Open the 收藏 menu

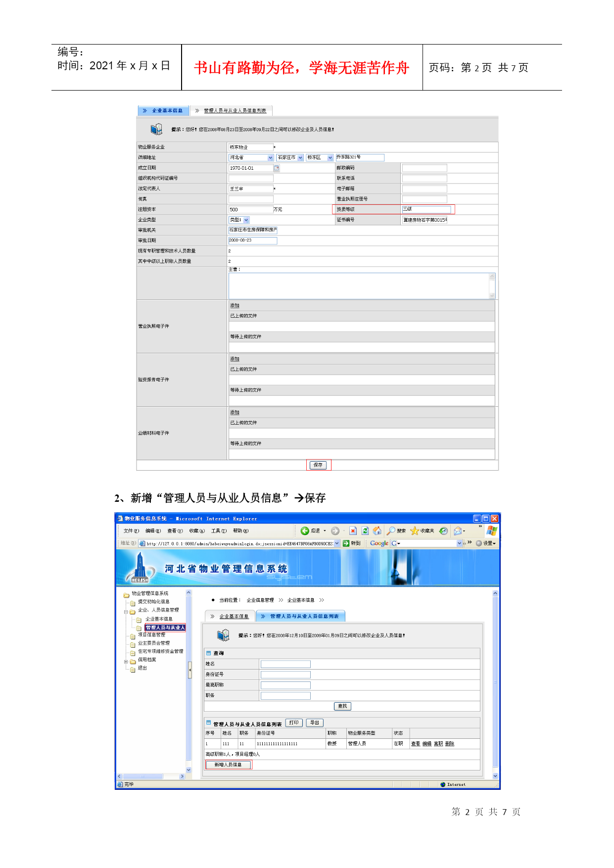197,531
